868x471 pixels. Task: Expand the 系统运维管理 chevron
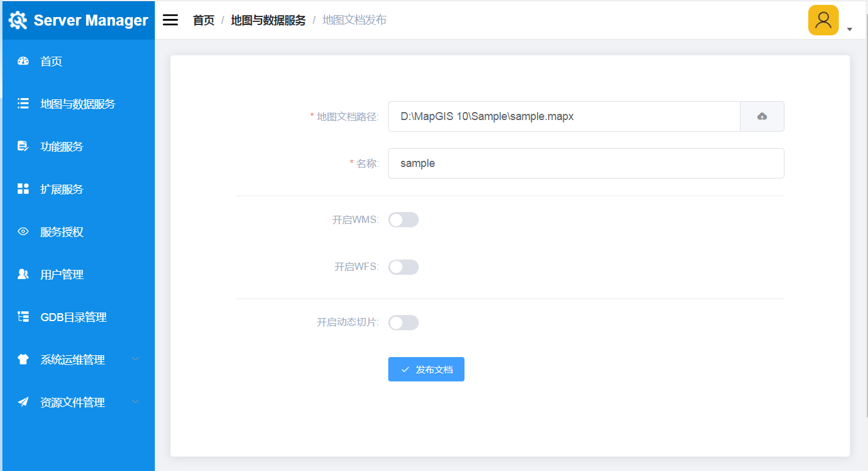point(135,359)
